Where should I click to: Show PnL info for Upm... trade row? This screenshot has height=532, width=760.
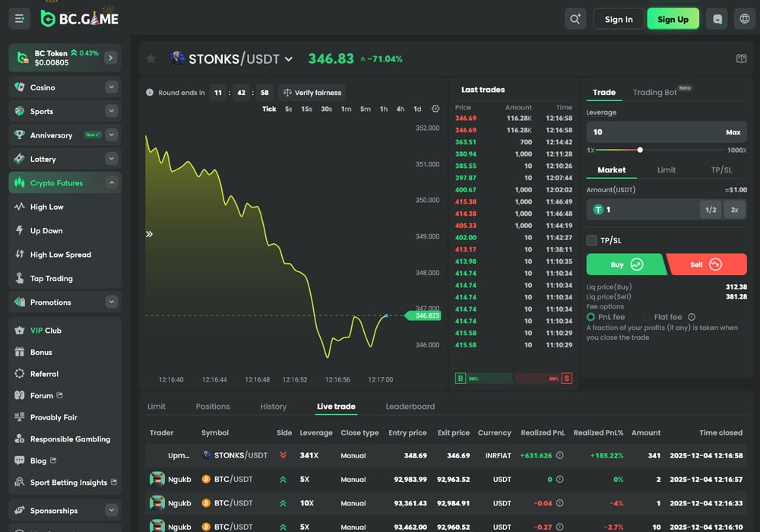point(560,455)
